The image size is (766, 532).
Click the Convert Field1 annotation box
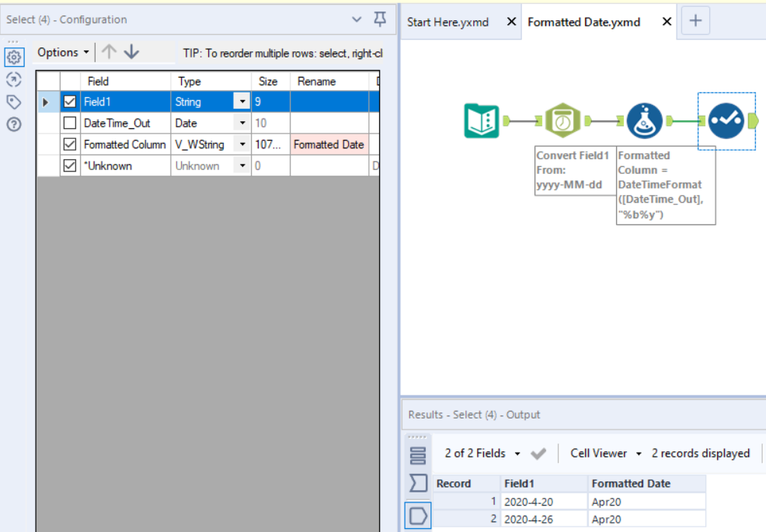[x=576, y=171]
